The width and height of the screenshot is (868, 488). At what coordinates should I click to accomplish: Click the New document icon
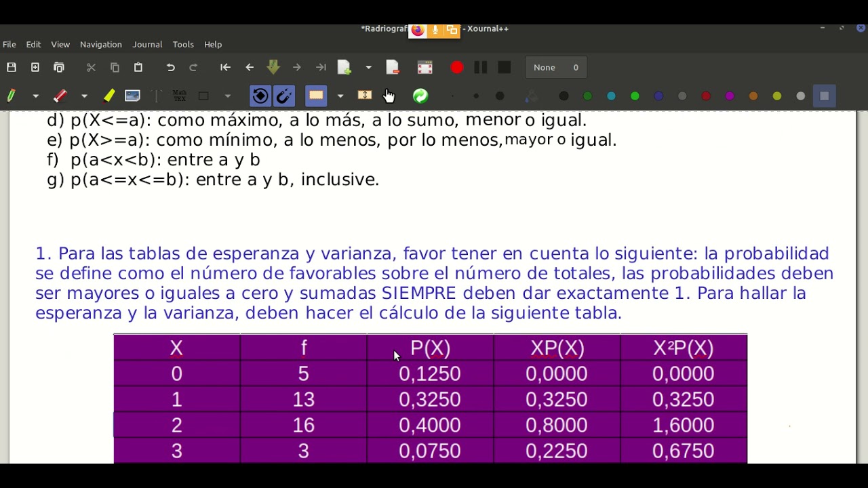(35, 67)
